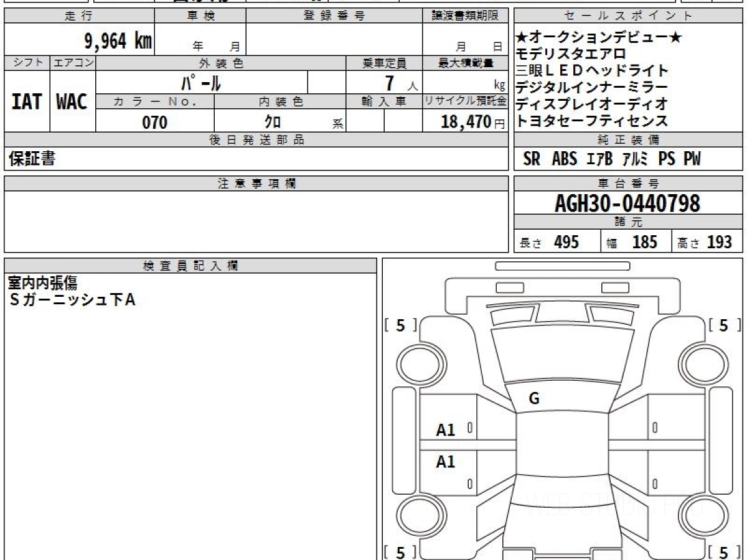Click the リサイクル預託金 header
747x560 pixels.
[465, 101]
